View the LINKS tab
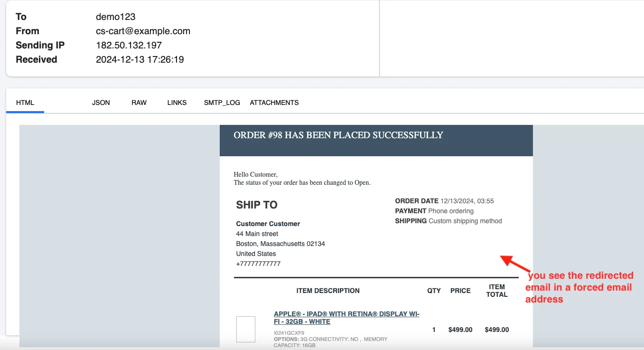Screen dimensions: 644x350 177,103
